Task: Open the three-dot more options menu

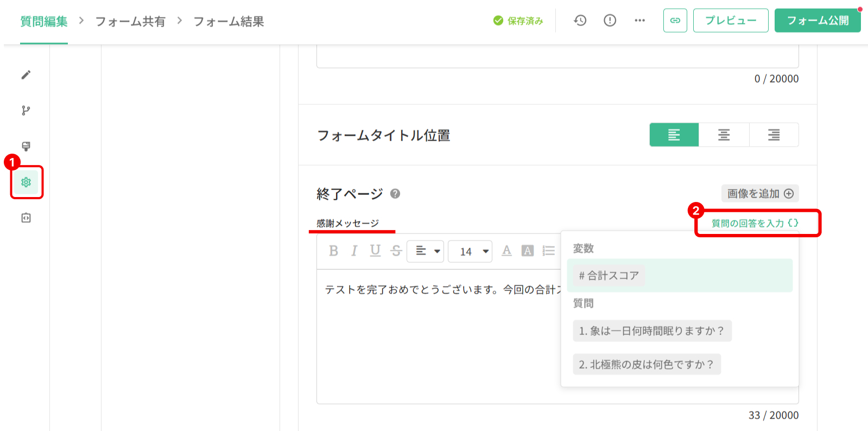Action: pyautogui.click(x=640, y=21)
